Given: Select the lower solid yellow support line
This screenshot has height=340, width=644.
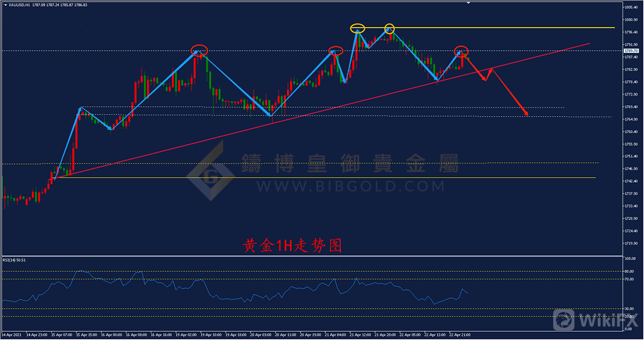Looking at the screenshot, I should 330,178.
